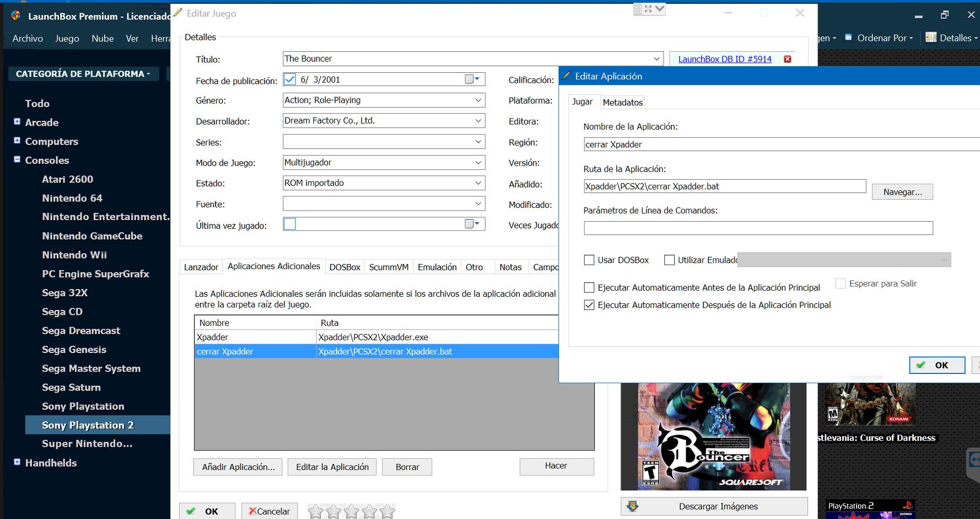Open Series dropdown
Viewport: 980px width, 519px height.
[x=478, y=142]
